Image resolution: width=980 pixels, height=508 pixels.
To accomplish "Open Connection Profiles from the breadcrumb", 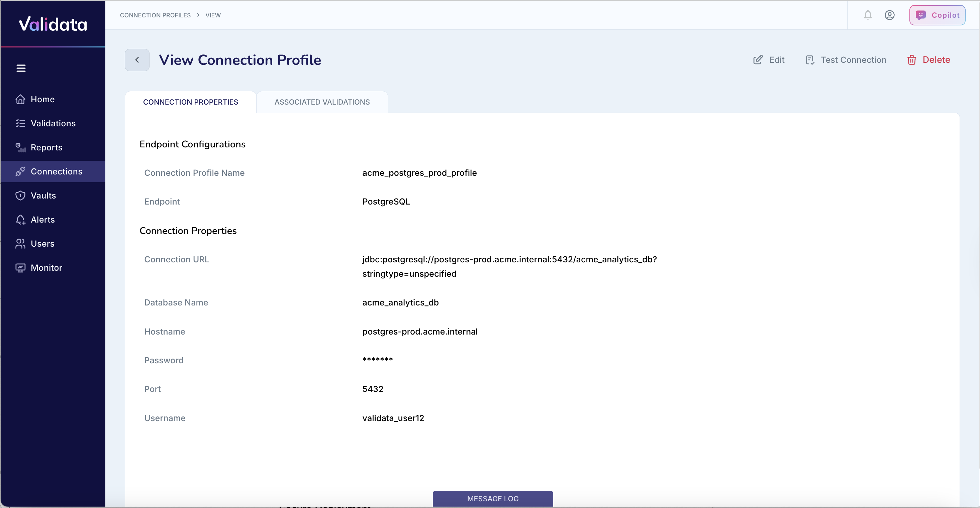I will pyautogui.click(x=155, y=15).
